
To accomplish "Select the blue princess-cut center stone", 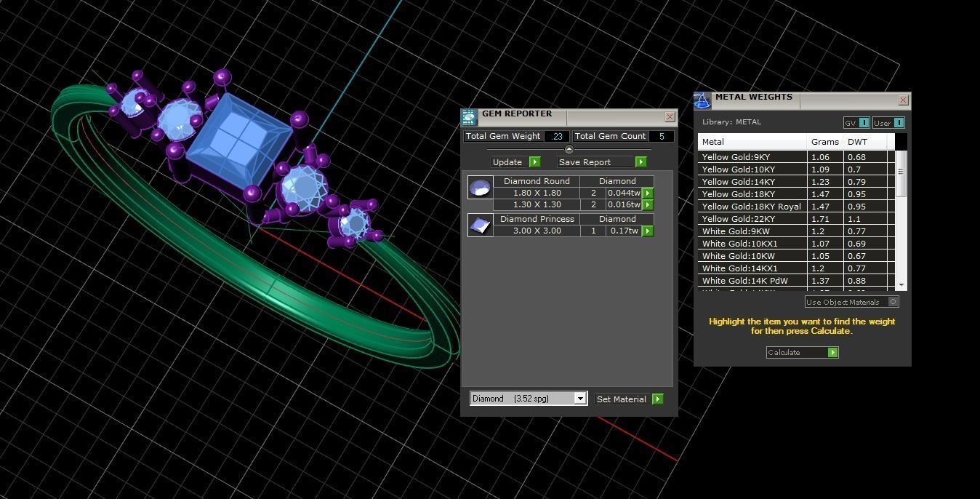I will coord(240,142).
